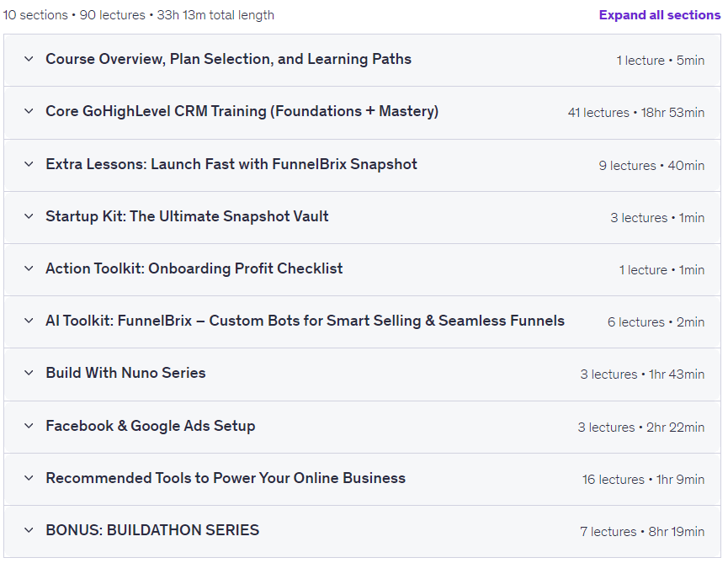Open 'Core GoHighLevel CRM Training (Foundations + Mastery)' title
This screenshot has height=563, width=728.
point(242,111)
